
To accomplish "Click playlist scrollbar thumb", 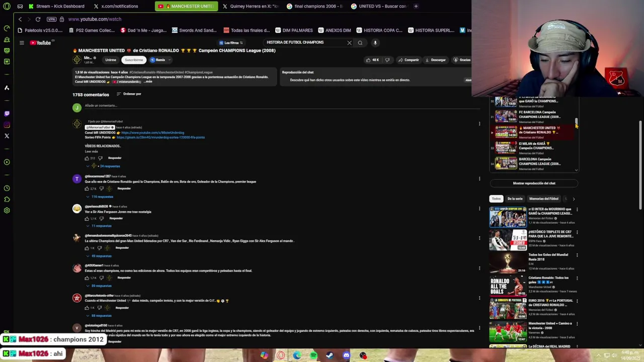I will (x=577, y=122).
